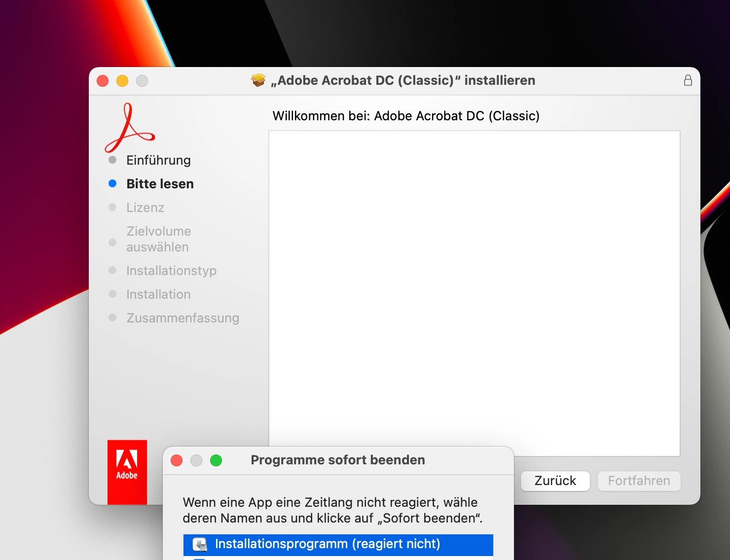
Task: Close the installer window with red button
Action: tap(103, 81)
